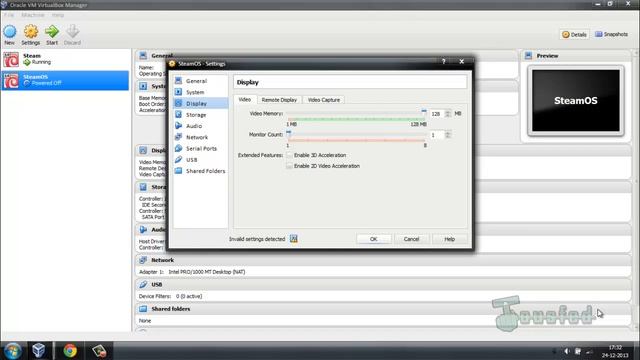This screenshot has width=640, height=360.
Task: Click the Storage category icon in settings
Action: click(x=178, y=114)
